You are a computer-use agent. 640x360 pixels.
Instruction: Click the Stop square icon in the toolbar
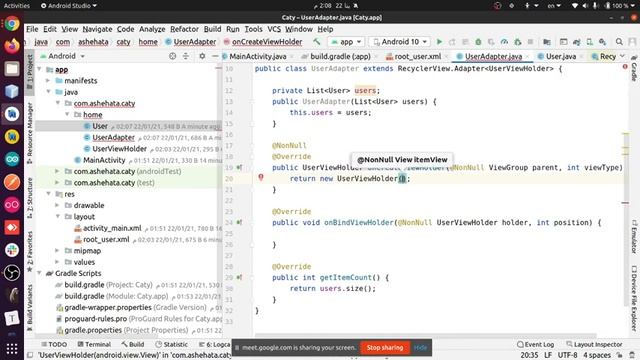[x=530, y=42]
